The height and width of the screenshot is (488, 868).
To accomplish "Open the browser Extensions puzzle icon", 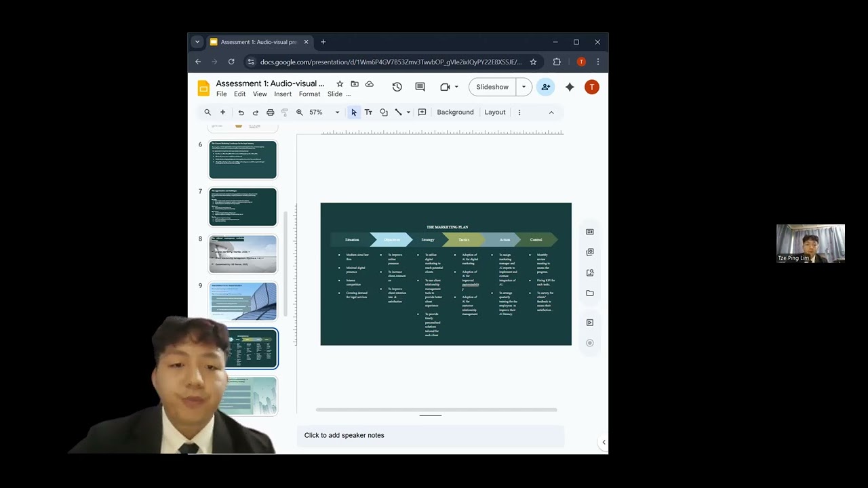I will [x=557, y=62].
